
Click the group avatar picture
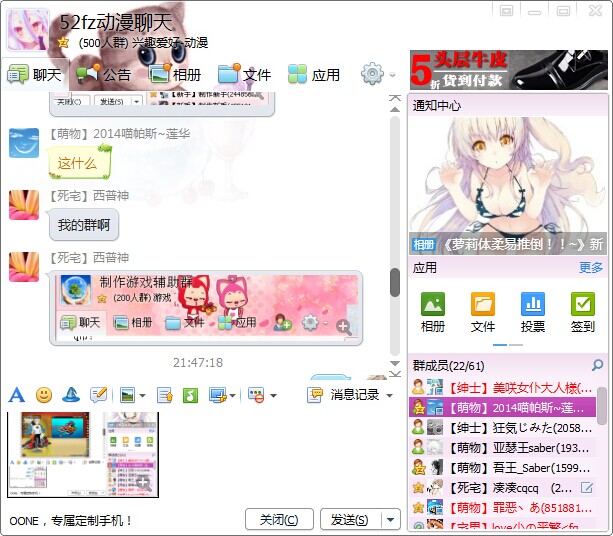pyautogui.click(x=28, y=30)
